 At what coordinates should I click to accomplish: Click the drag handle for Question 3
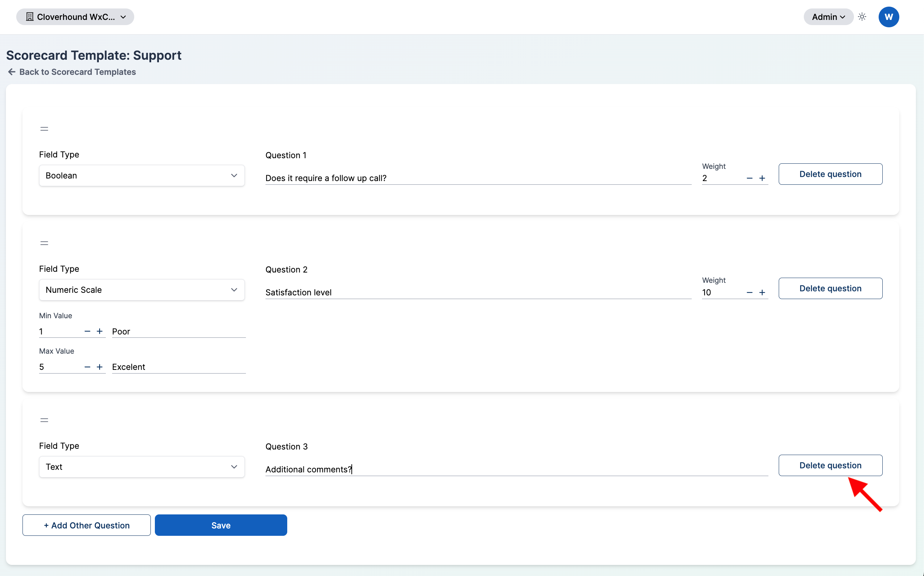pos(44,420)
